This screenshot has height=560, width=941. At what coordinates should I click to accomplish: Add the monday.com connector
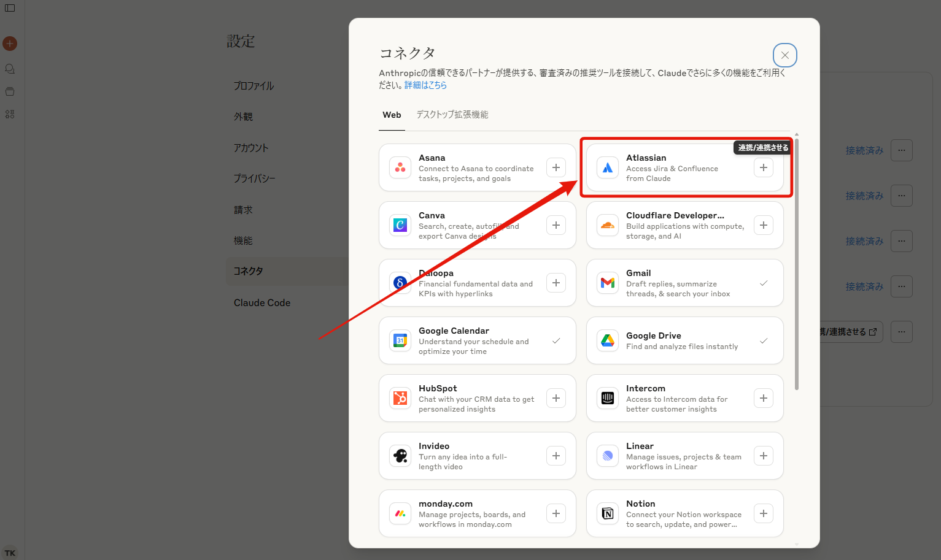(x=556, y=513)
